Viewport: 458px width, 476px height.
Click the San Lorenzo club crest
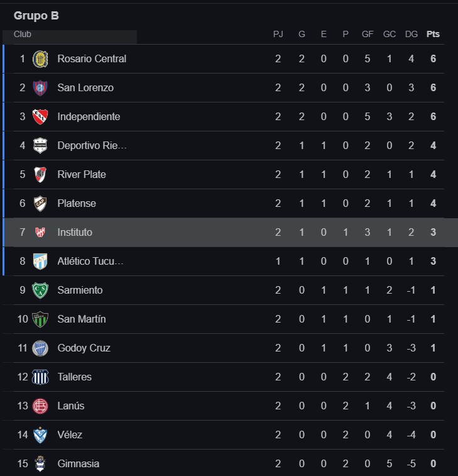[40, 88]
